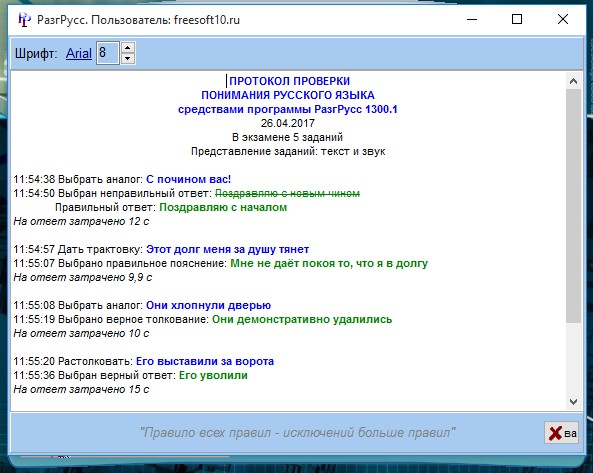This screenshot has height=473, width=593.
Task: Click phrase Этот долг меня за душу тянет
Action: pyautogui.click(x=227, y=250)
